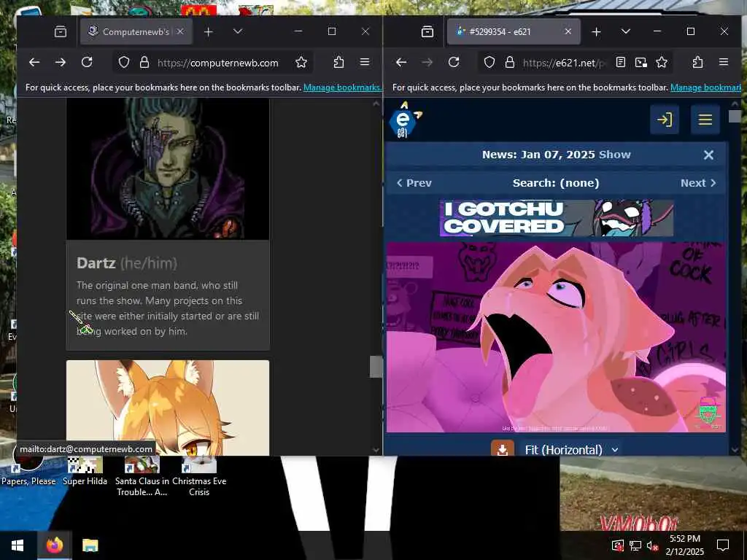This screenshot has width=747, height=560.
Task: Open the Windows Start menu
Action: pyautogui.click(x=18, y=545)
